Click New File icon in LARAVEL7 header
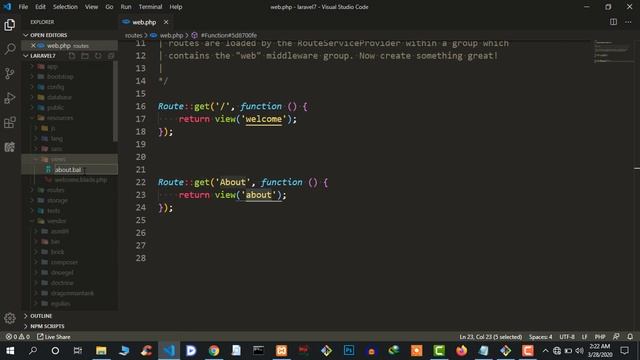This screenshot has height=360, width=640. 72,56
